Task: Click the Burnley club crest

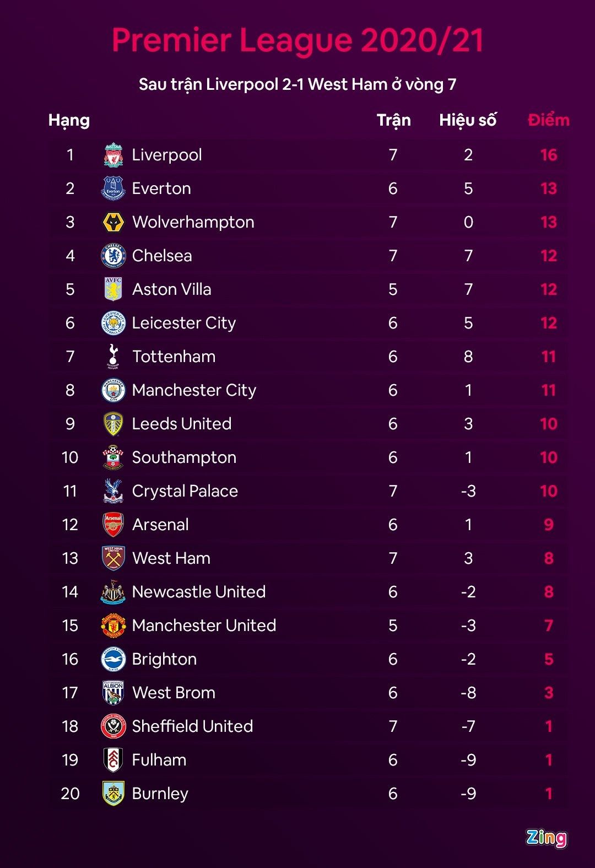Action: (113, 794)
